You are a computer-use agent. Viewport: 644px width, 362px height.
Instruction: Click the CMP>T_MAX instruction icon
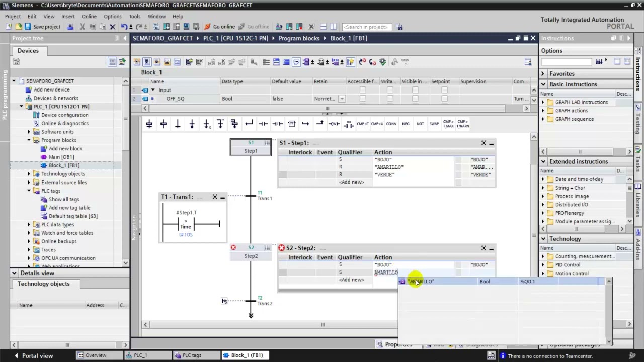tap(448, 124)
